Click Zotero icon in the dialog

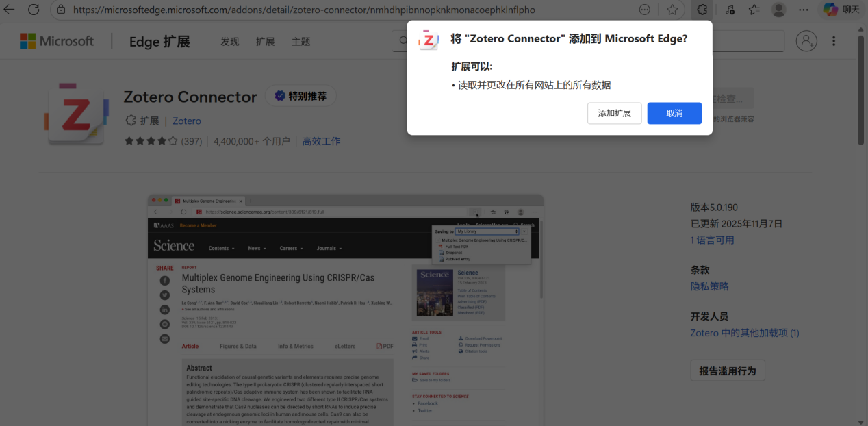429,40
